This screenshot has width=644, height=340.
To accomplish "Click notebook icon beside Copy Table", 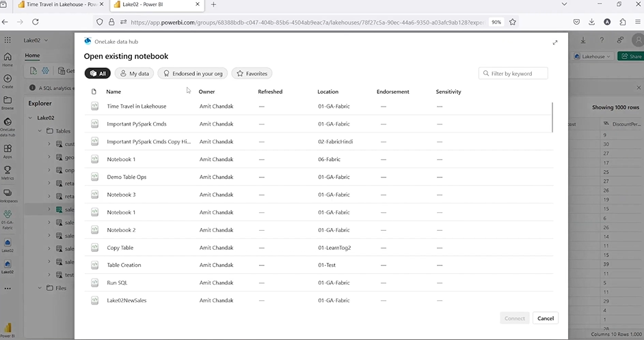I will [x=94, y=247].
